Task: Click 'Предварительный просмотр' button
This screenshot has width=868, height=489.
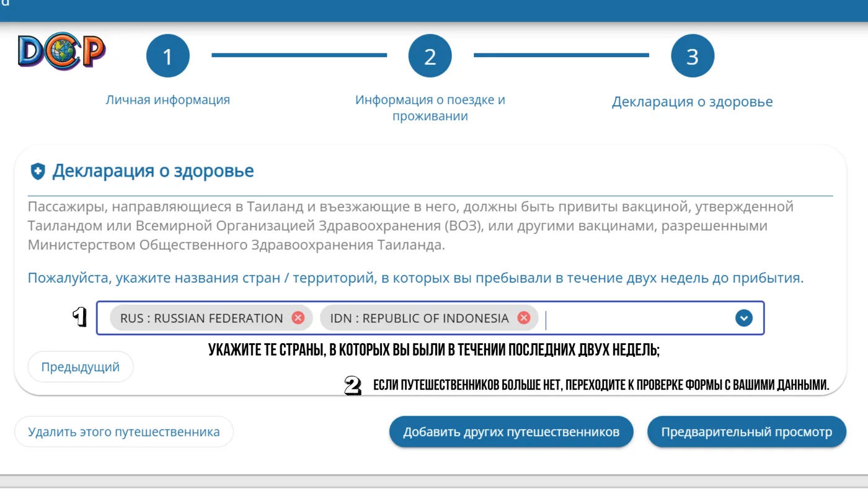Action: pyautogui.click(x=746, y=432)
